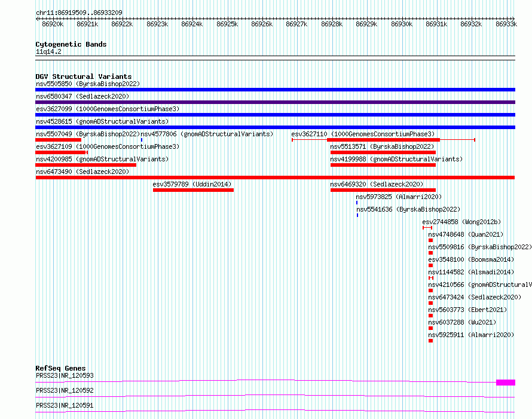Screen dimensions: 532x419
Task: Click the DGV Structural Variants track heading
Action: [84, 77]
